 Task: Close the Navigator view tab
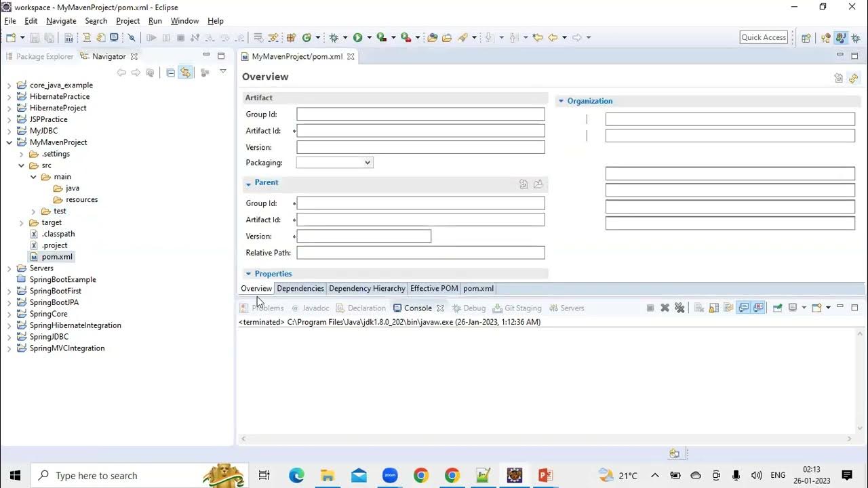pyautogui.click(x=134, y=56)
